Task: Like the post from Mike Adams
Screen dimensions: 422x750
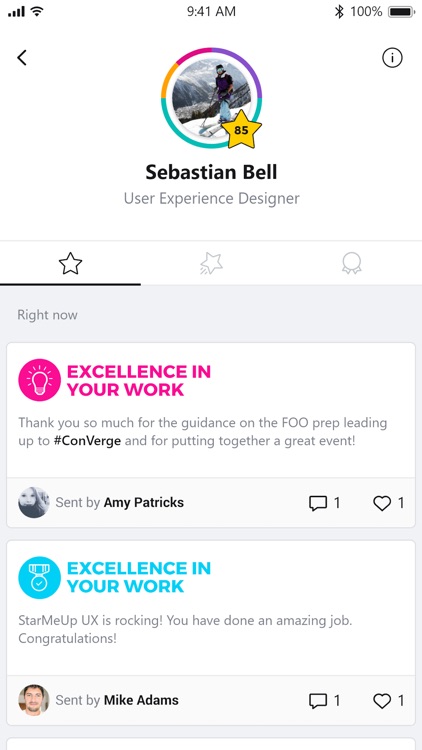Action: click(389, 701)
